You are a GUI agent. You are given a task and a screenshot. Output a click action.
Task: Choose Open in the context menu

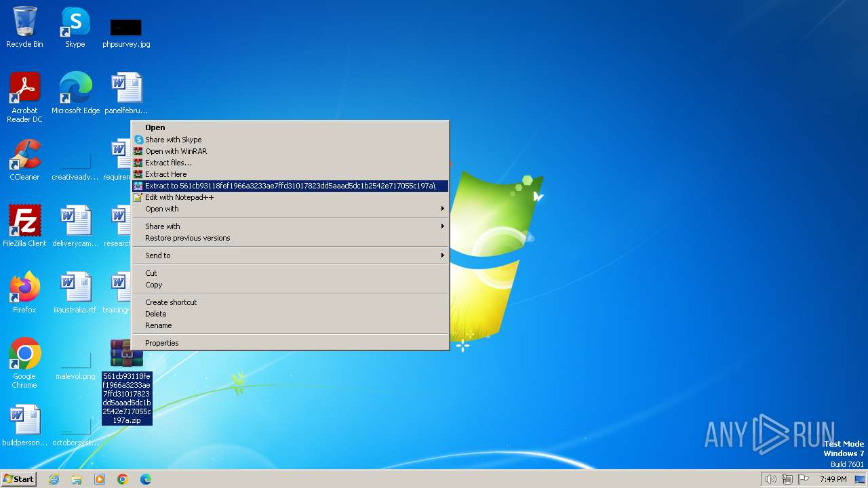[290, 127]
